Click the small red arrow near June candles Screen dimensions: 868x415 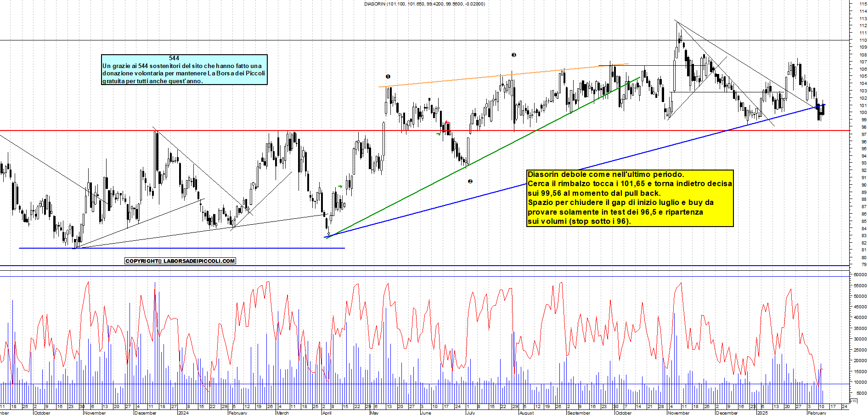tap(447, 122)
